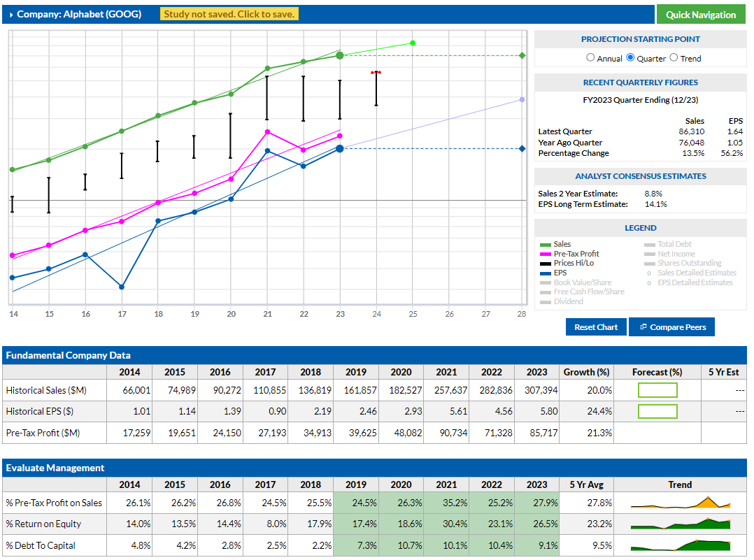Select the Quarter projection starting point
Screen dimensions: 754x560
630,58
